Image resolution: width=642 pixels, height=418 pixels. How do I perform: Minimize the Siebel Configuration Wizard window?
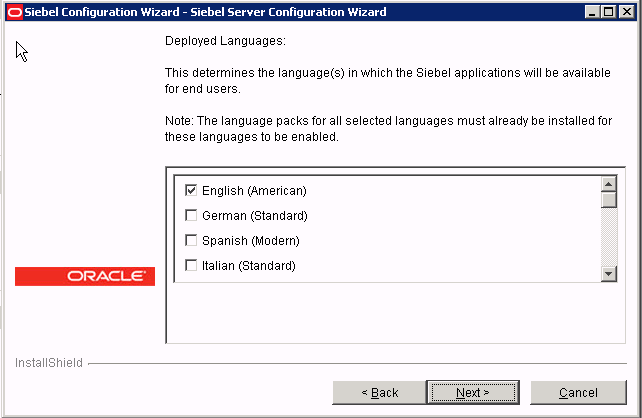pyautogui.click(x=592, y=12)
